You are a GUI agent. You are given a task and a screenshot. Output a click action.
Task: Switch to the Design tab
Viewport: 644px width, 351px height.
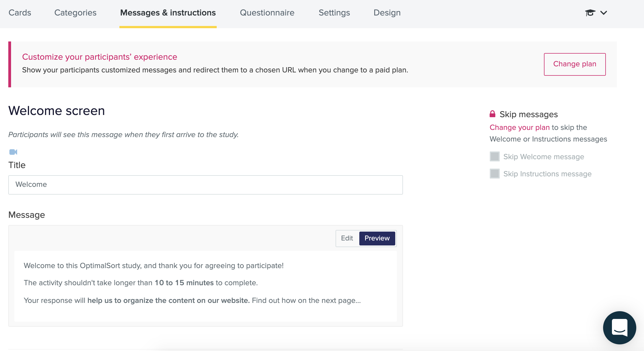[x=387, y=12]
